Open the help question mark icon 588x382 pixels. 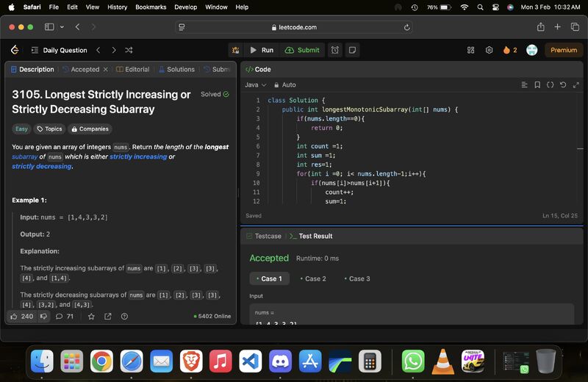pyautogui.click(x=124, y=317)
